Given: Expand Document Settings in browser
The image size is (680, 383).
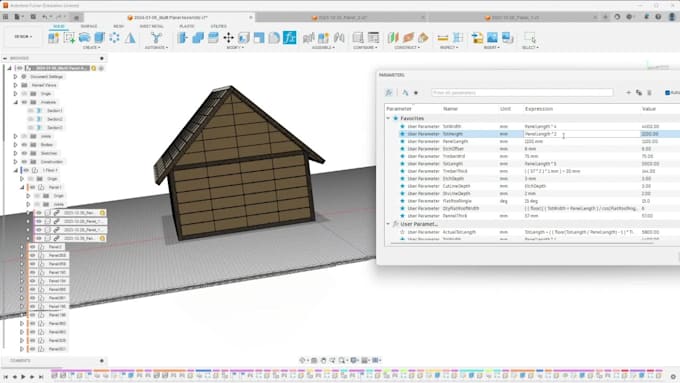Looking at the screenshot, I should click(16, 76).
